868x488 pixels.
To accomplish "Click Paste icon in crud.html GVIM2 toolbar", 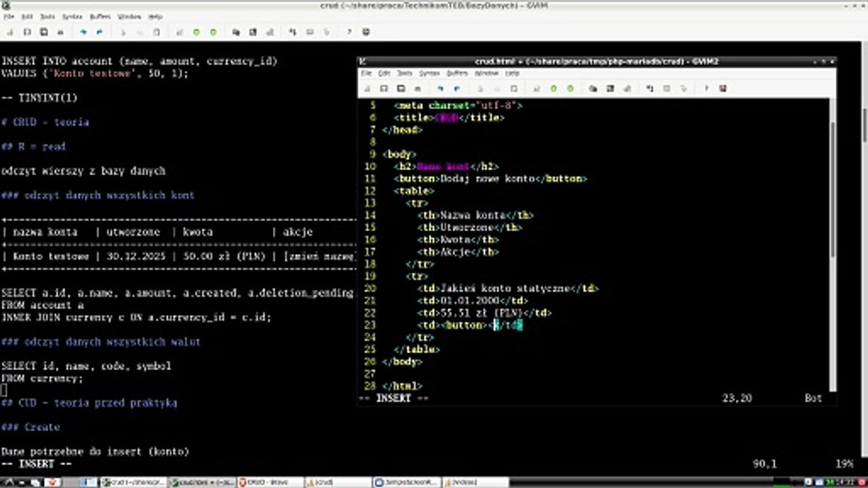I will click(x=513, y=89).
